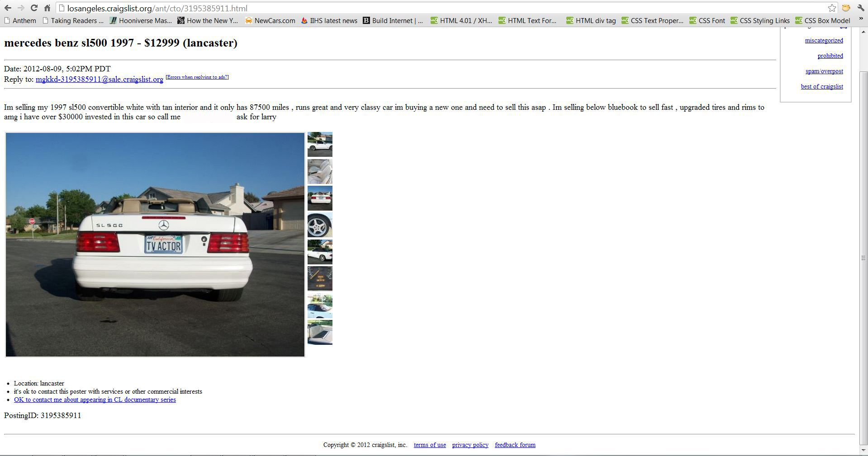This screenshot has height=456, width=868.
Task: Flag post as spam/overpost
Action: pos(824,71)
